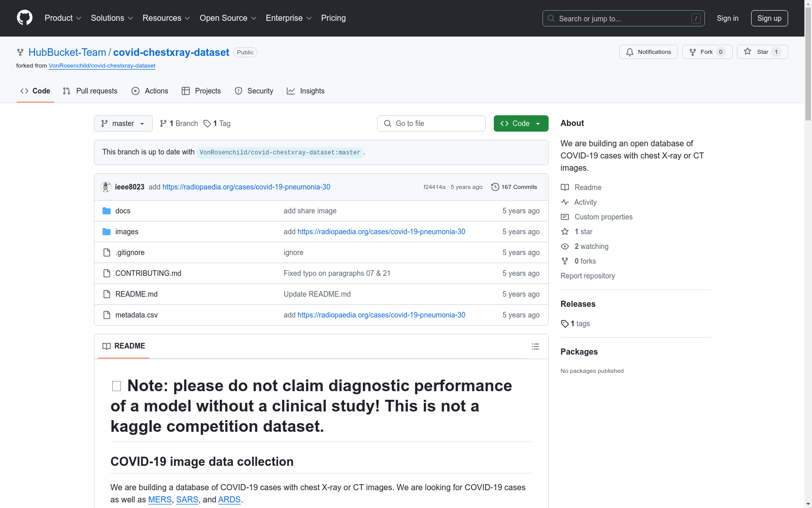Click the tag icon beside '1 Tag'
Viewport: 812px width, 508px height.
click(207, 123)
